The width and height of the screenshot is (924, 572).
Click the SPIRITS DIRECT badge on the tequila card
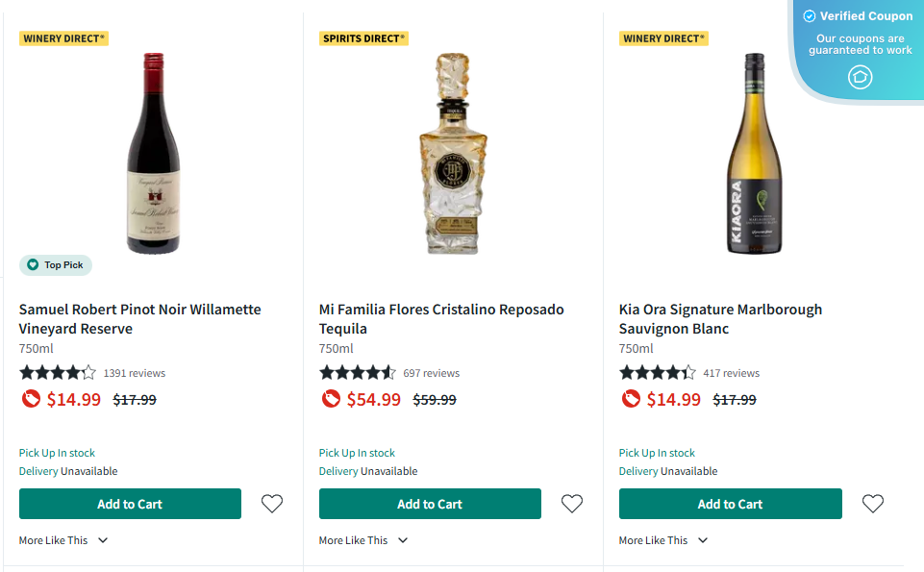click(x=363, y=37)
